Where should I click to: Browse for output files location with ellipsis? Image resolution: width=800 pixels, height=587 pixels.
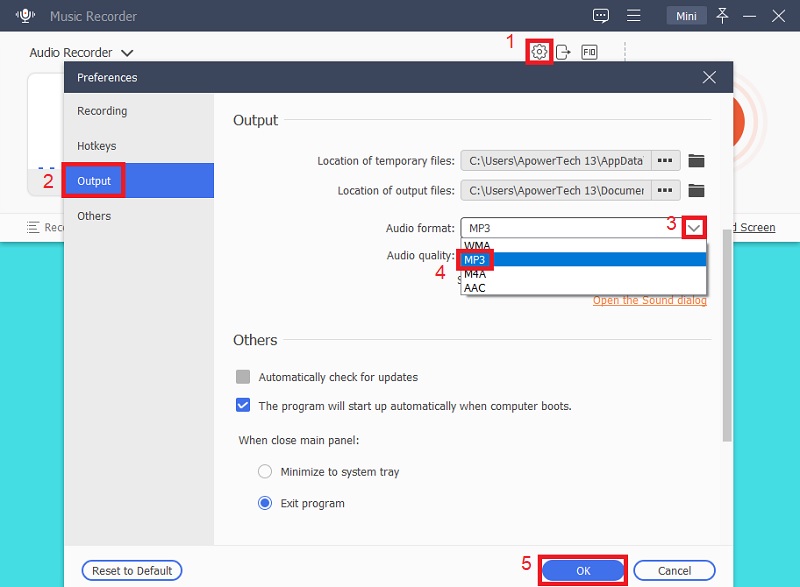click(665, 190)
